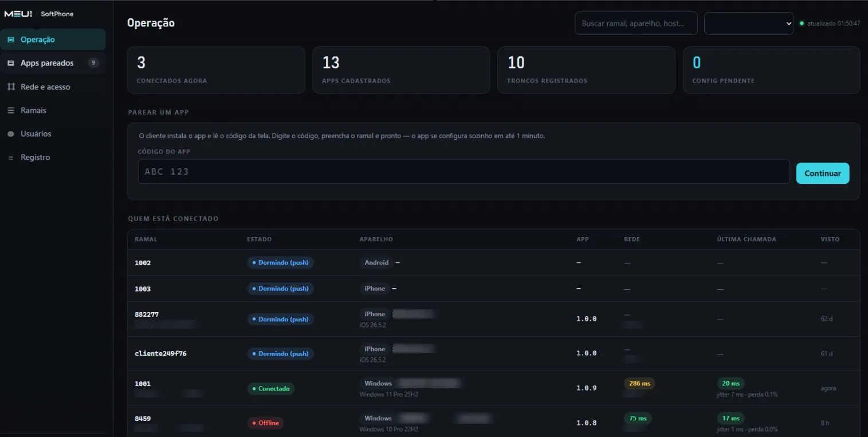Open the Usuários section
Image resolution: width=868 pixels, height=437 pixels.
[x=53, y=133]
